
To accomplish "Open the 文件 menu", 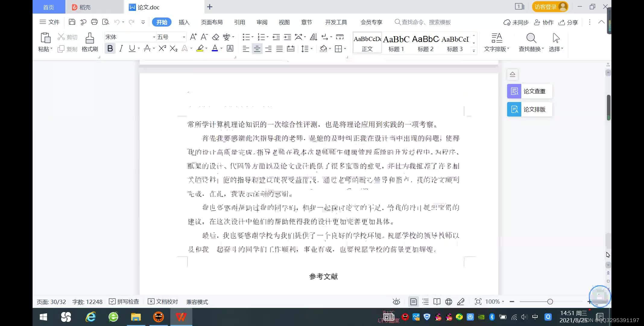I will pos(50,22).
